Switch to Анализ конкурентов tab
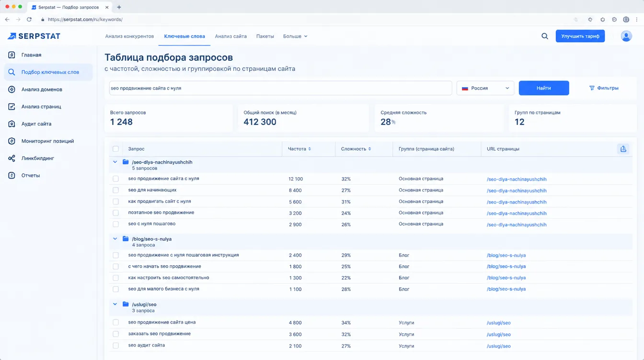The height and width of the screenshot is (360, 644). click(129, 36)
